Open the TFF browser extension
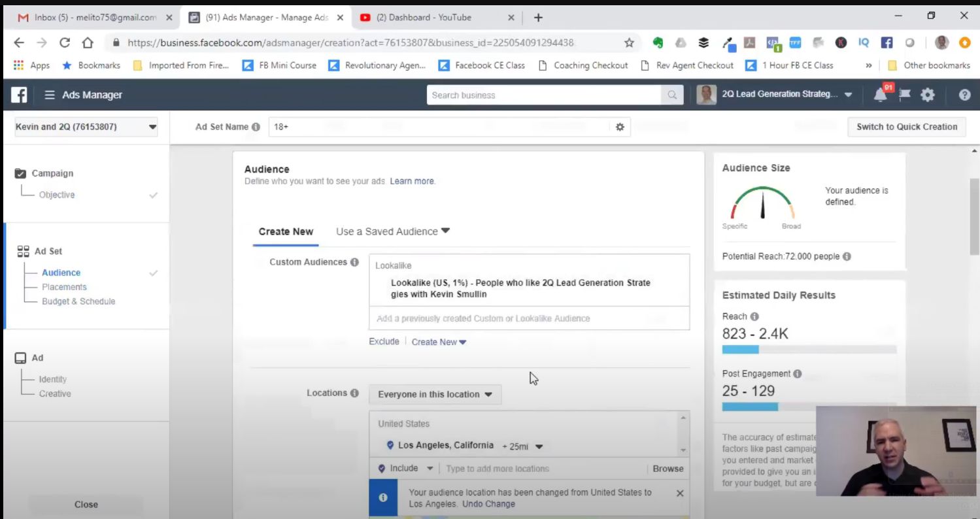980x519 pixels. point(795,42)
